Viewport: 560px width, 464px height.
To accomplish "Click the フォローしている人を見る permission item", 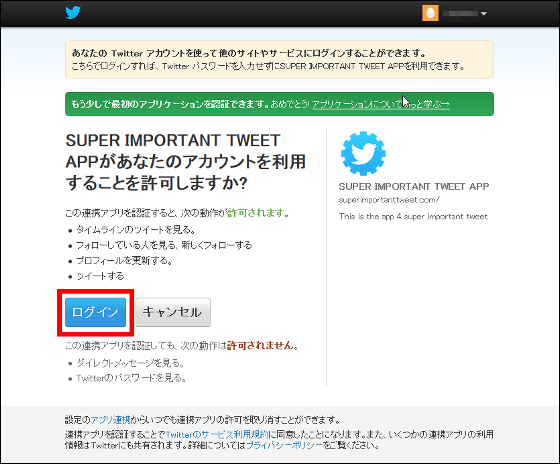I will point(164,245).
